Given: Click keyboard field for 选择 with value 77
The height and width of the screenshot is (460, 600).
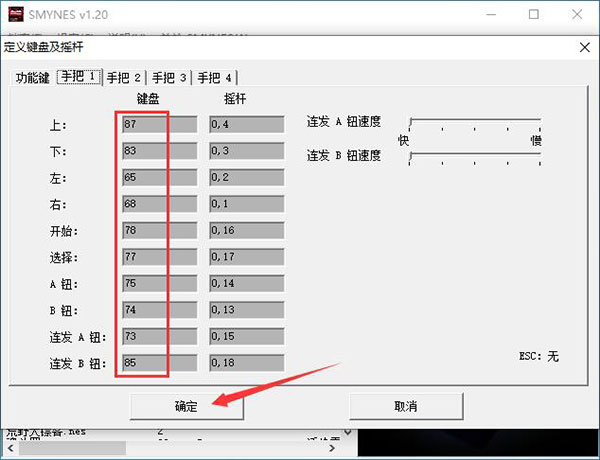Looking at the screenshot, I should click(x=160, y=257).
